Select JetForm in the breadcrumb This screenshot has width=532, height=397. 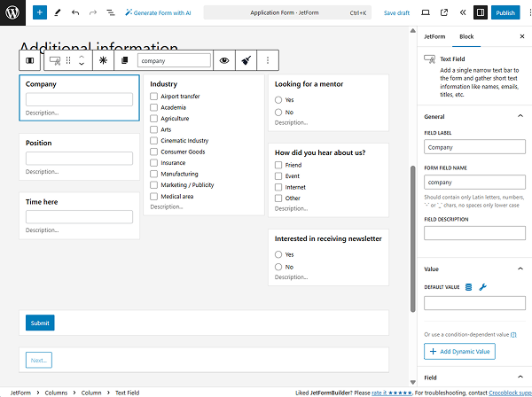tap(20, 393)
